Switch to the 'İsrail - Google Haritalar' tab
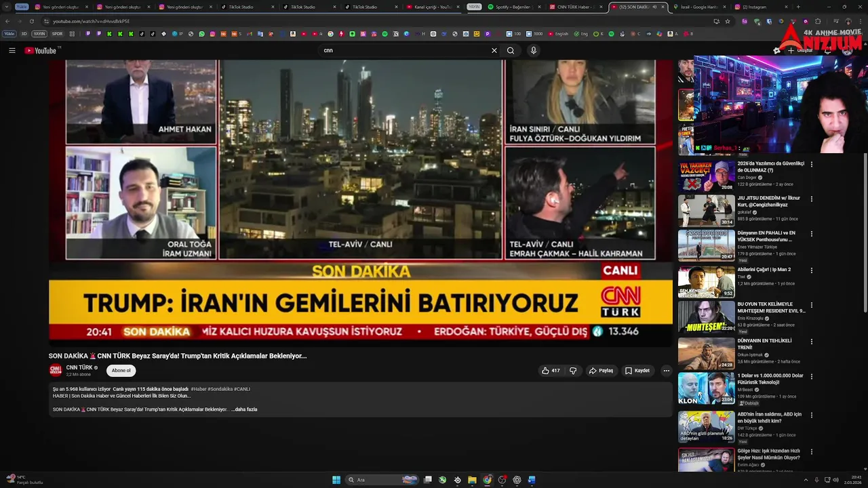 [701, 7]
